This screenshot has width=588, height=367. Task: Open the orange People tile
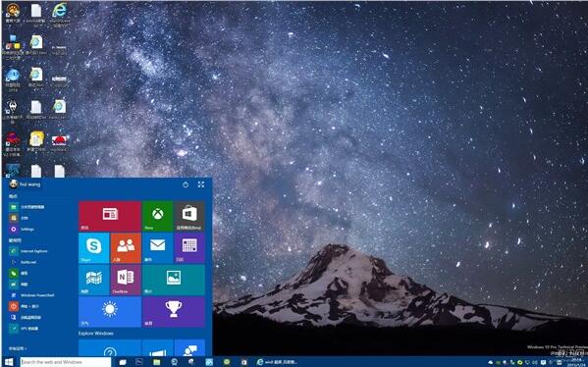coord(126,248)
